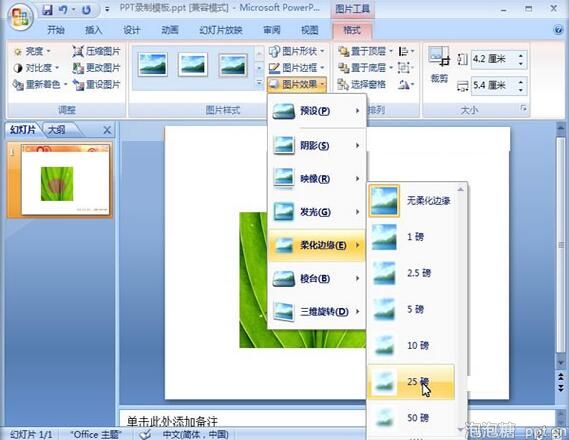Open the 重新着色 recolor dropdown
The height and width of the screenshot is (440, 569).
tap(40, 85)
